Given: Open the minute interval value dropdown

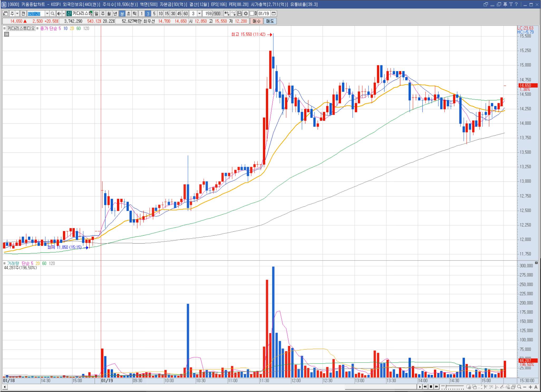Looking at the screenshot, I should click(x=199, y=13).
